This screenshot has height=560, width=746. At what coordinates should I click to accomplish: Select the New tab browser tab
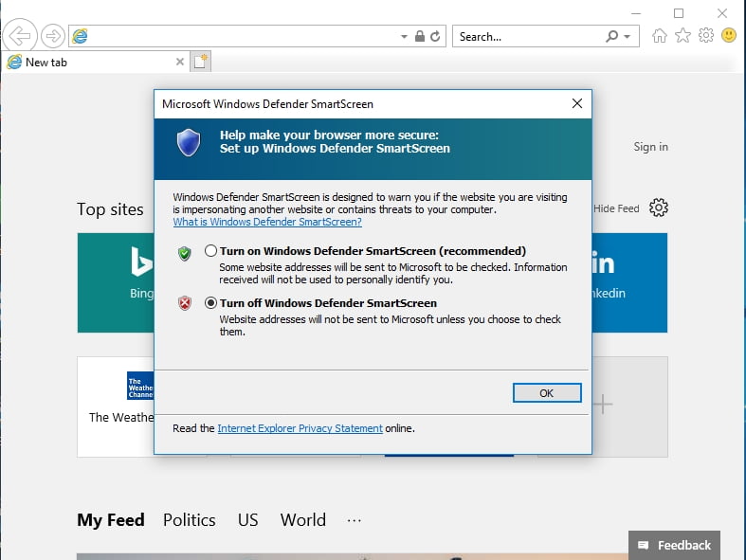(x=95, y=62)
